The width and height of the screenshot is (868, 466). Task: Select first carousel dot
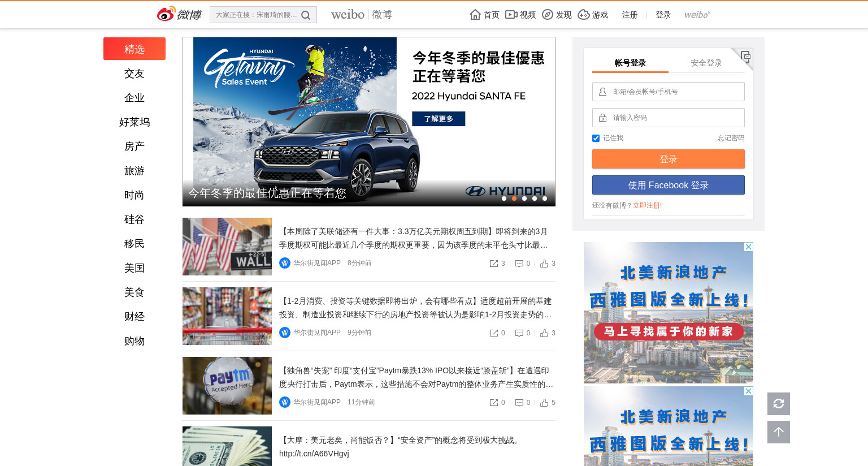pos(504,199)
